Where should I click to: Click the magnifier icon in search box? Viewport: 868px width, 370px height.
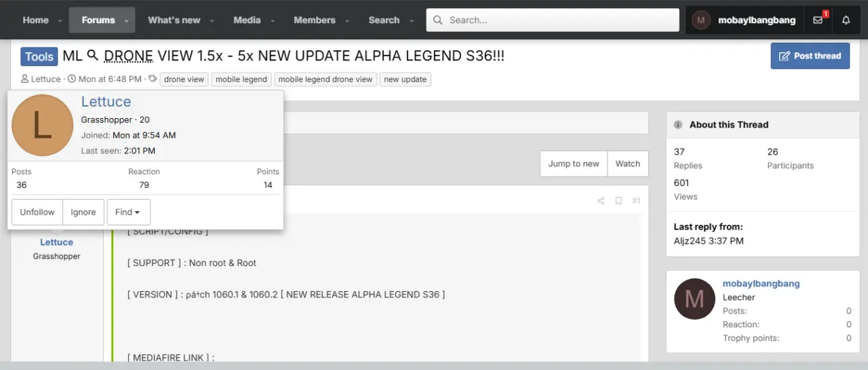pos(438,20)
